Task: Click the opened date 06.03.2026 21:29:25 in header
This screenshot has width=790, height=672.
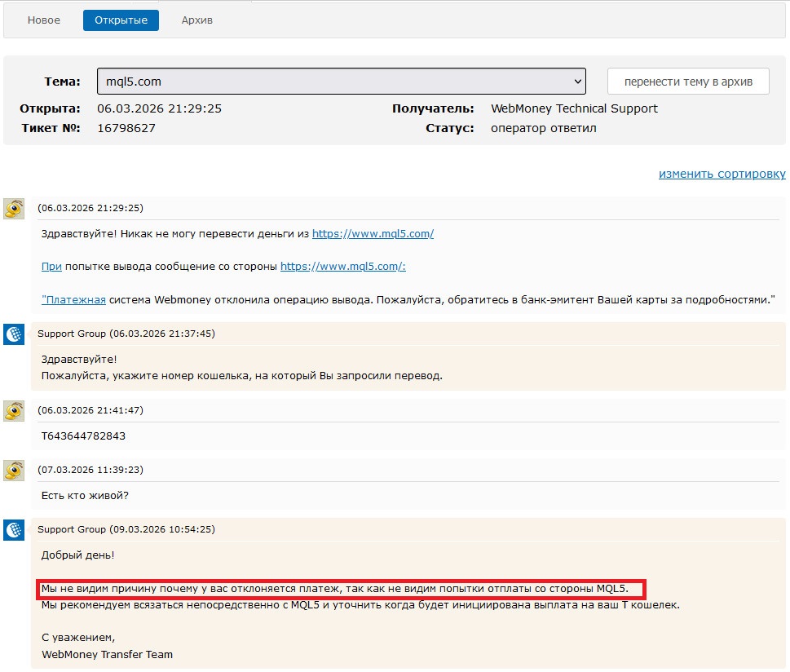Action: tap(159, 108)
